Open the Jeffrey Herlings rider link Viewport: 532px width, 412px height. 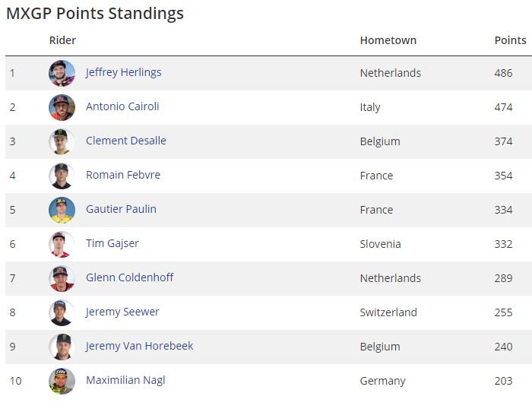point(123,72)
